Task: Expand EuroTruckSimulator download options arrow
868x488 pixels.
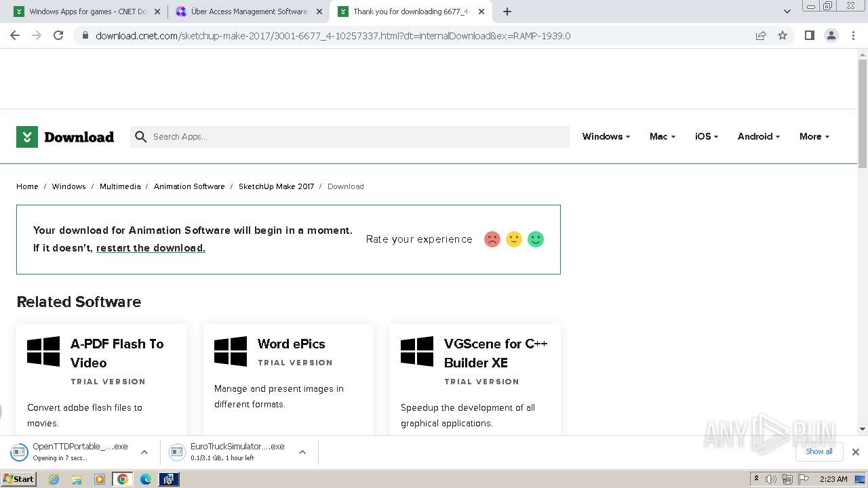Action: point(302,452)
